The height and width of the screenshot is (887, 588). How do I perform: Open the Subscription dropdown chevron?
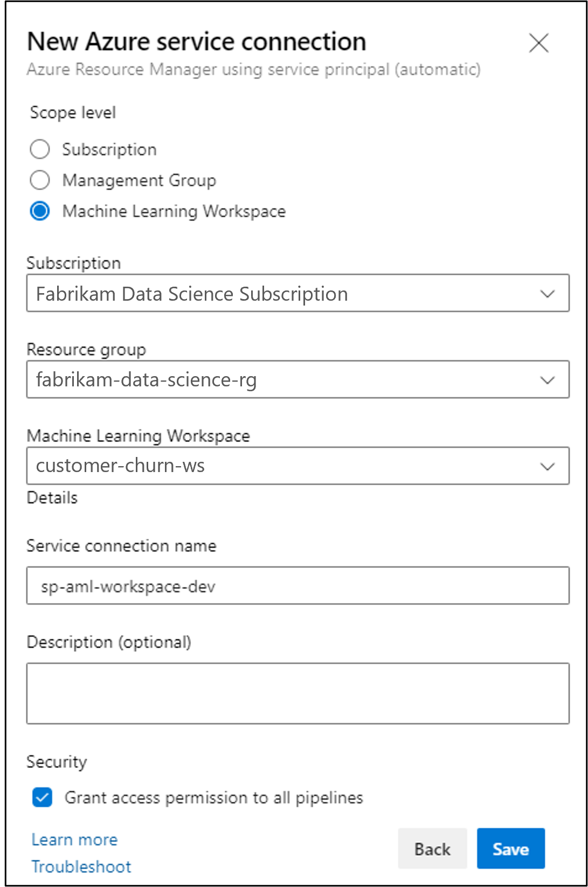(x=548, y=293)
